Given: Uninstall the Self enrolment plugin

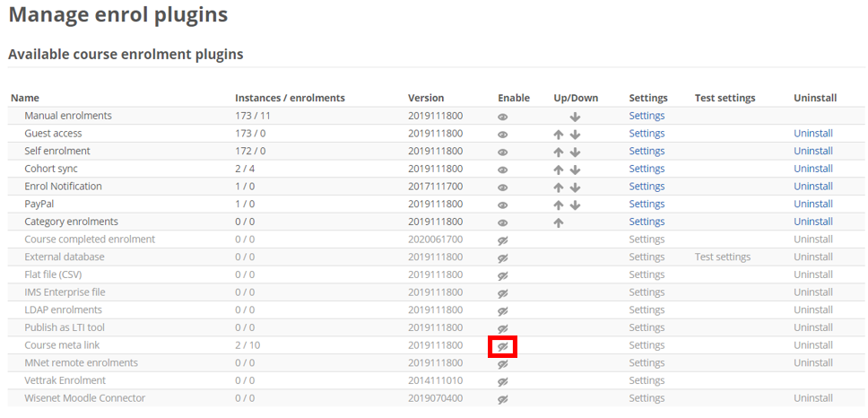Looking at the screenshot, I should pos(813,152).
